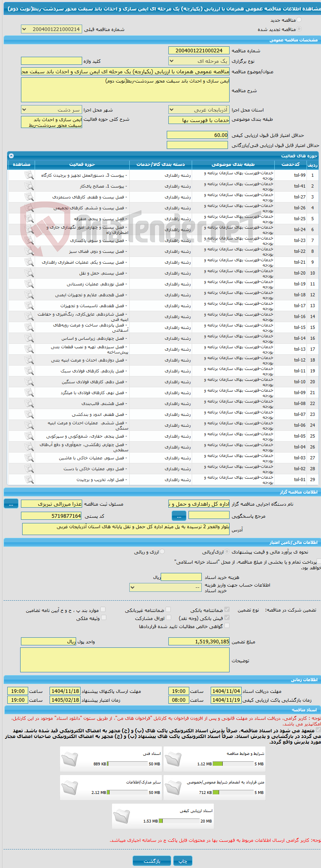Toggle اوراق مشارکت checkbox
The height and width of the screenshot is (868, 321).
pyautogui.click(x=168, y=618)
